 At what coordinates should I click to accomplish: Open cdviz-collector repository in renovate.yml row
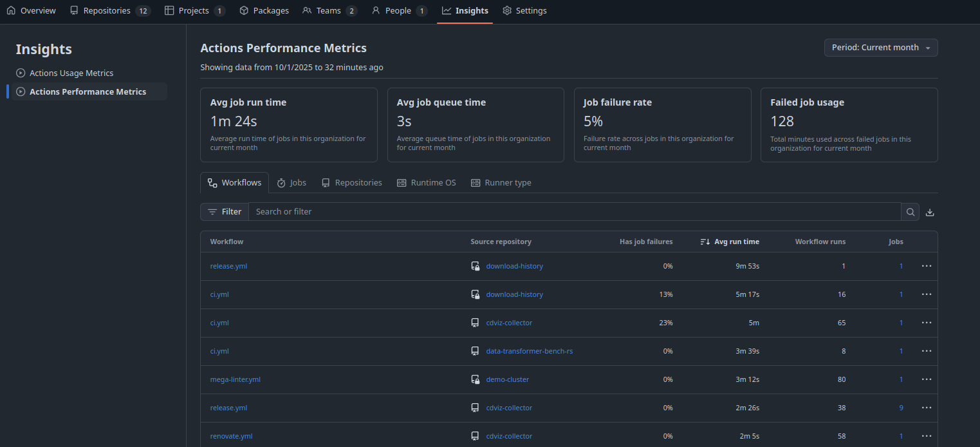point(509,436)
